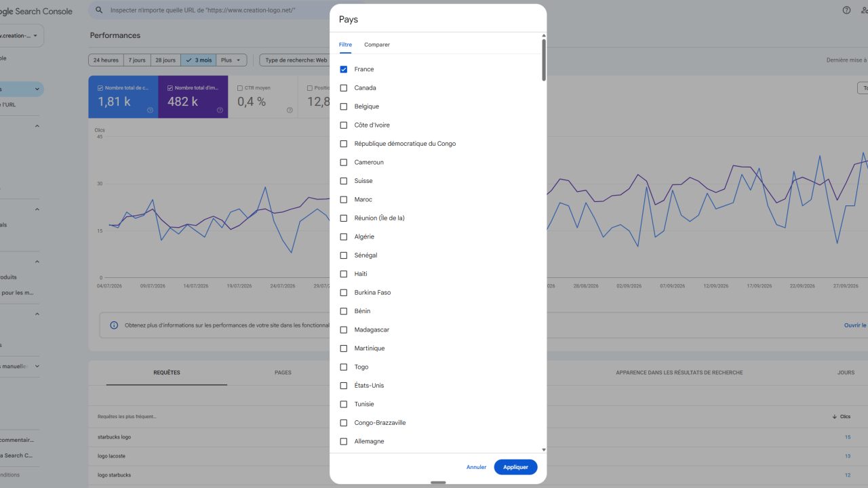Toggle the CTR moyen metric checkbox

240,87
